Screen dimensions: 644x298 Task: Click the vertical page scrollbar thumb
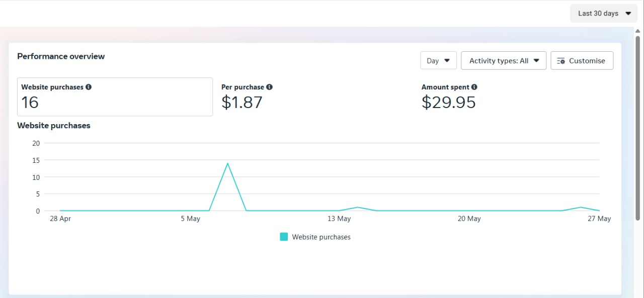tap(637, 128)
